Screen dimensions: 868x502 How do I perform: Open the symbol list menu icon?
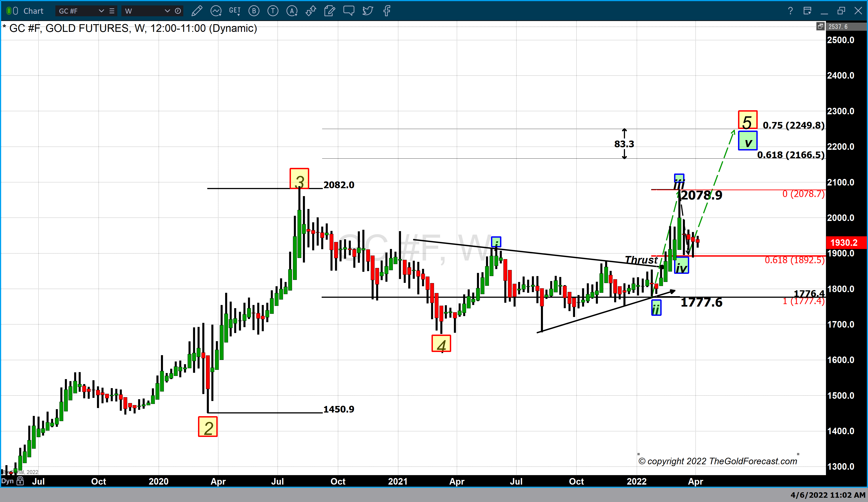112,11
